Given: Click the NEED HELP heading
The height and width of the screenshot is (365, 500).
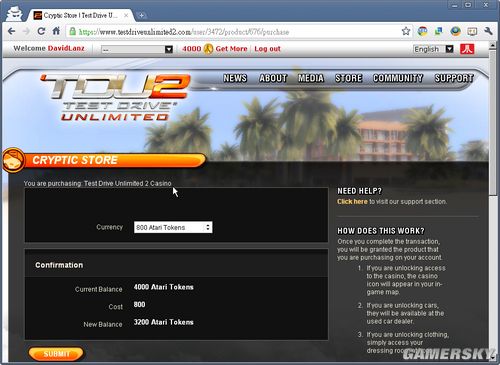Looking at the screenshot, I should pos(359,191).
